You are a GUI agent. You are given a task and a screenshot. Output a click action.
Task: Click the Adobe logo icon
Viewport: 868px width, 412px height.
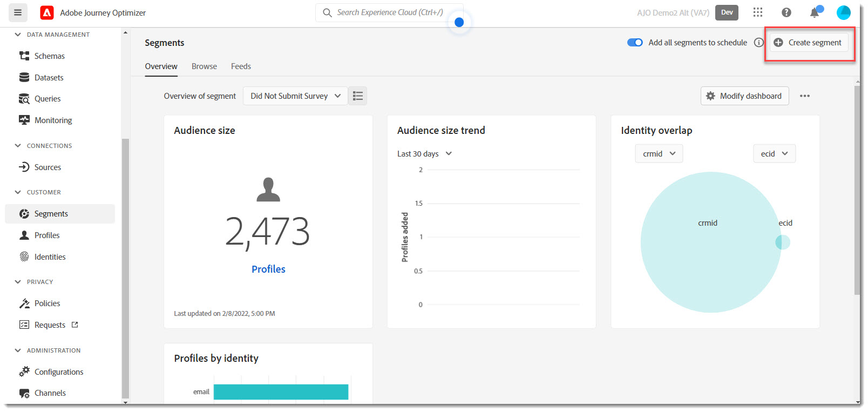pos(47,12)
